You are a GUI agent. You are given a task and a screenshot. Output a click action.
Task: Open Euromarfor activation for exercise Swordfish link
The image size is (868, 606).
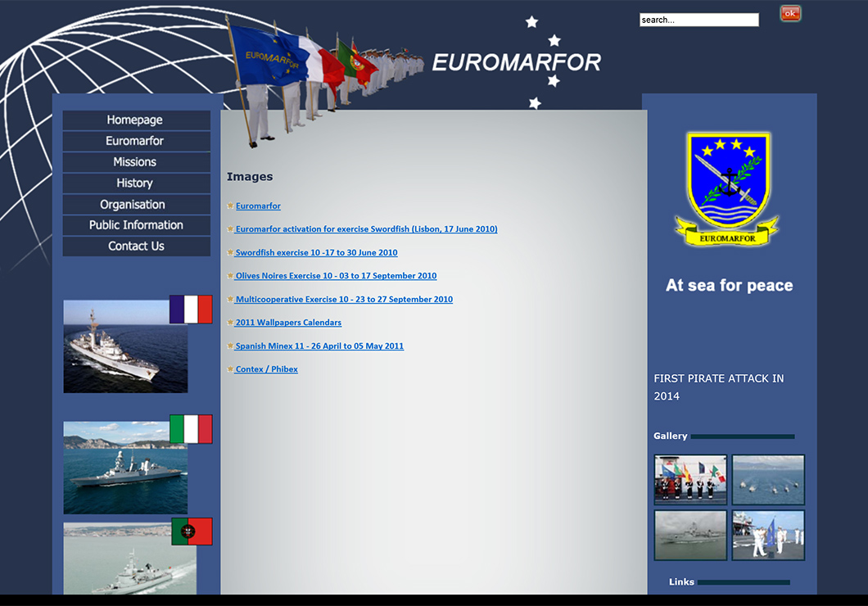click(x=366, y=229)
